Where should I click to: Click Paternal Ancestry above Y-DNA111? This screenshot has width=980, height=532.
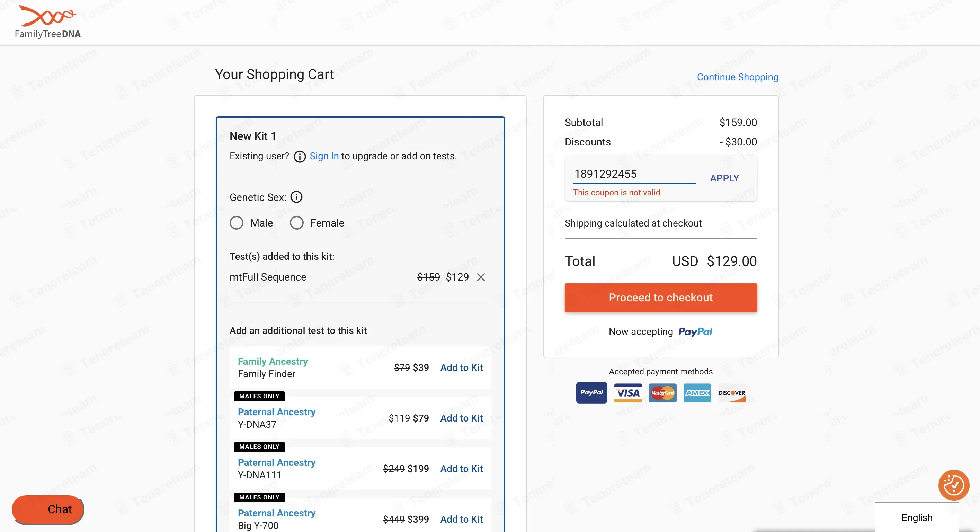pyautogui.click(x=277, y=463)
